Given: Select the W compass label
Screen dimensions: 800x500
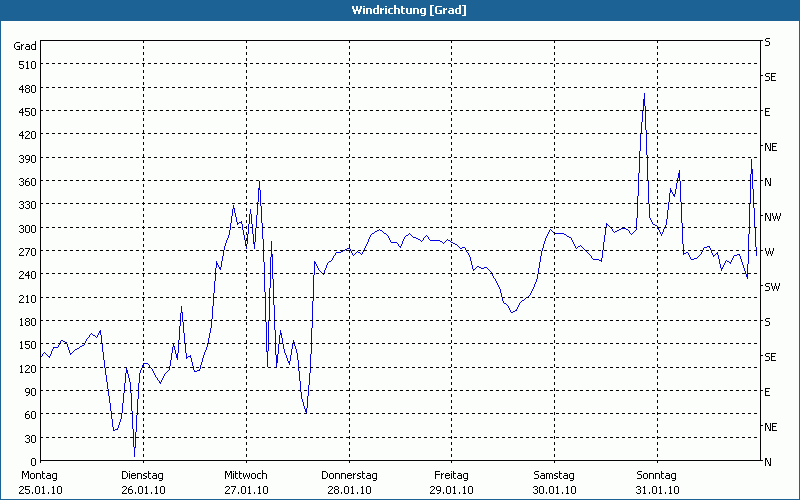Looking at the screenshot, I should click(769, 252).
